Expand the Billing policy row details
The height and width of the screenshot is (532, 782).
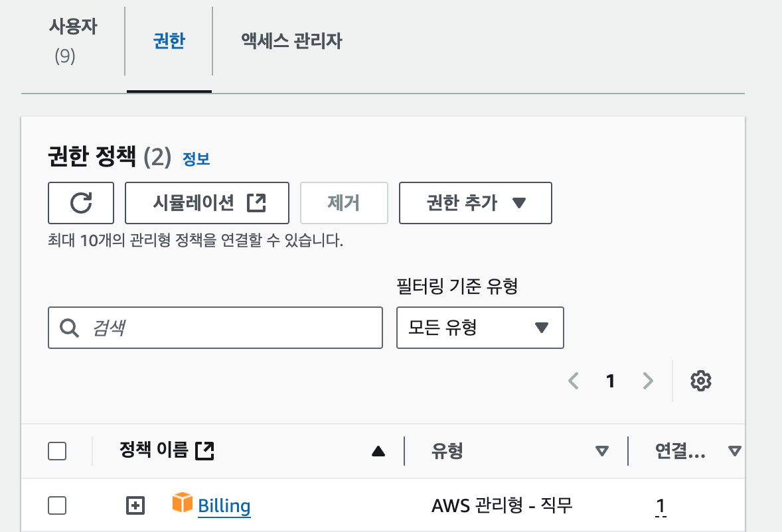coord(135,506)
